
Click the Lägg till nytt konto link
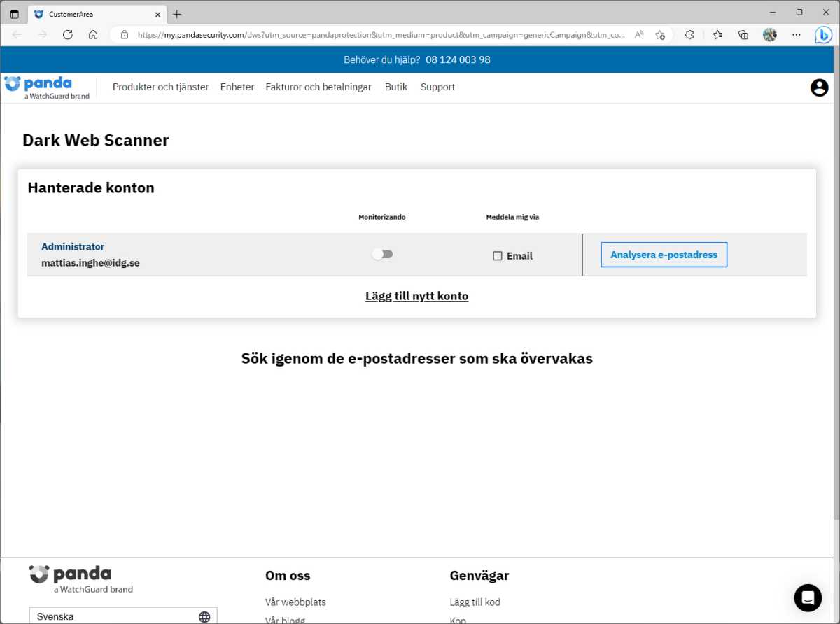click(x=416, y=296)
